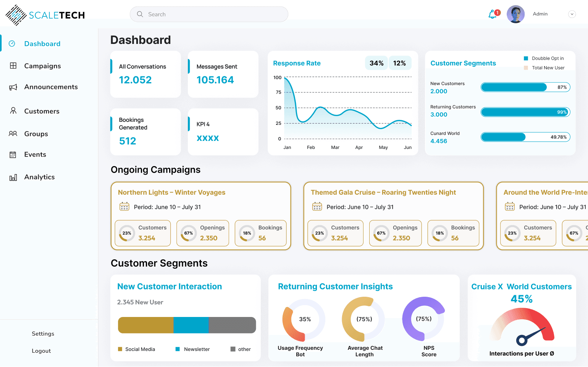Click the Groups people icon
Screen dimensions: 588x367
click(x=13, y=134)
